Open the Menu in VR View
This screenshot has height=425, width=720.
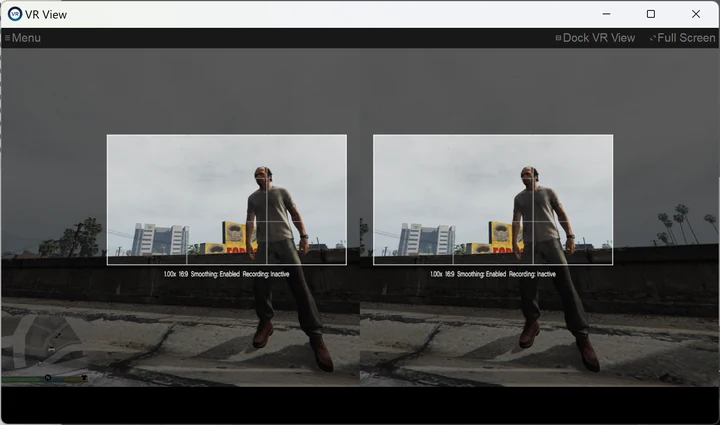click(x=22, y=38)
